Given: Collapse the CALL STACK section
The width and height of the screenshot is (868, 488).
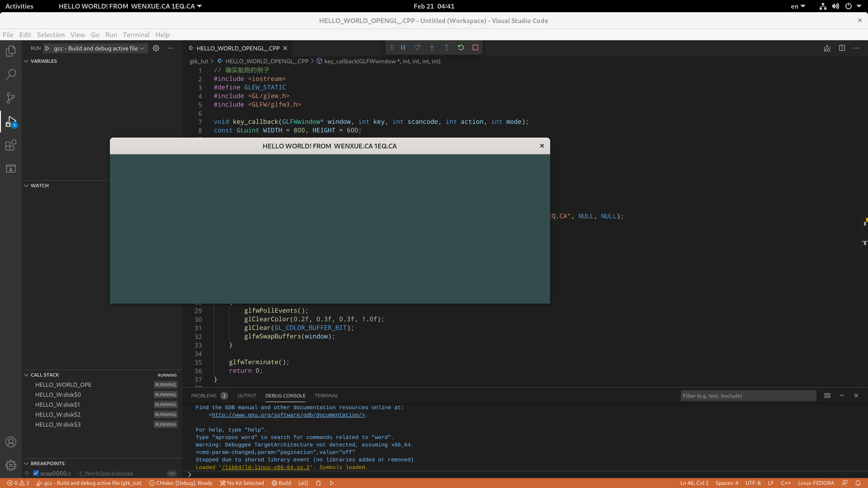Looking at the screenshot, I should (x=26, y=375).
